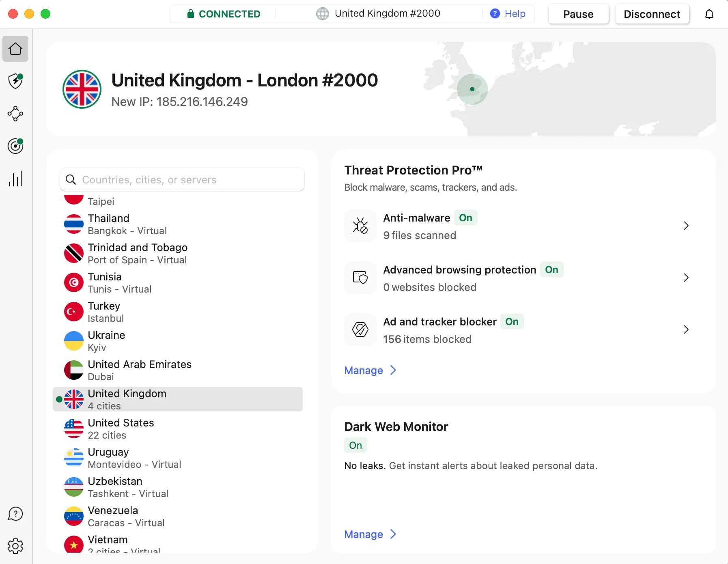Expand the Ad and tracker blocker chevron
This screenshot has height=564, width=728.
[686, 329]
